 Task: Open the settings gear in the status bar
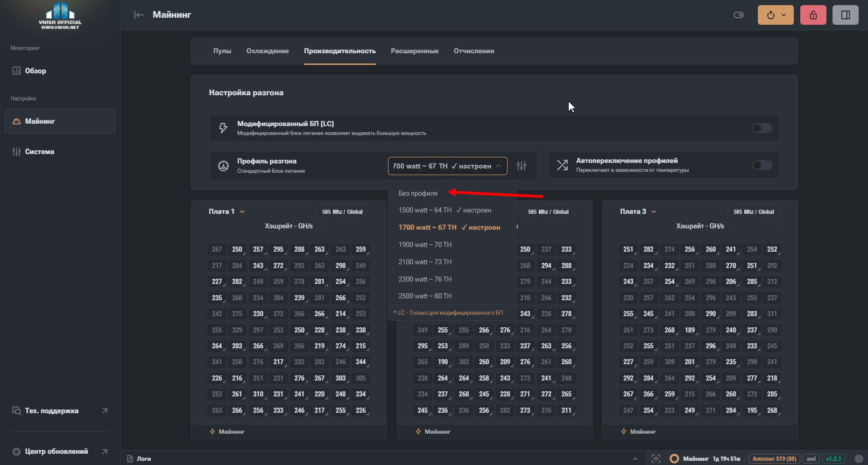coord(858,459)
